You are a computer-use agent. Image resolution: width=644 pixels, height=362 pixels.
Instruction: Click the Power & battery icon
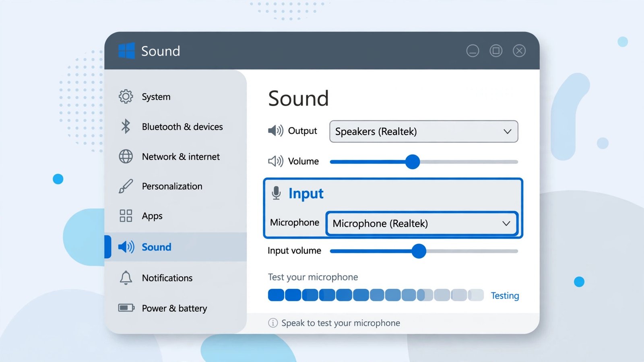126,308
